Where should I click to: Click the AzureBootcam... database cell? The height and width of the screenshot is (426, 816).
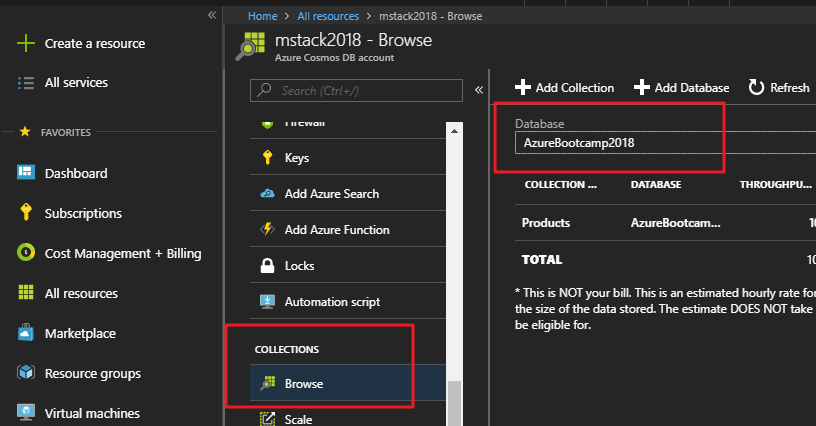[675, 223]
